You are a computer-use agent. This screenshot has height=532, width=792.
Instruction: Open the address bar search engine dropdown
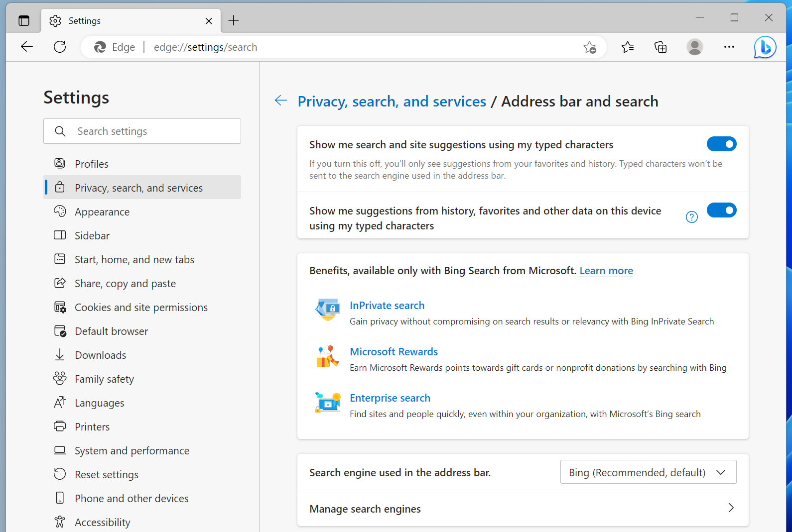point(649,472)
